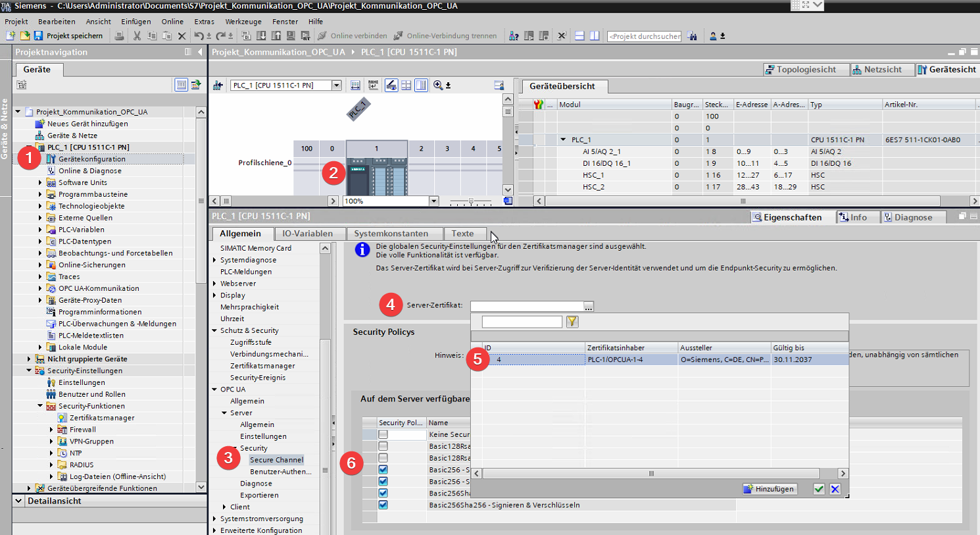Switch to the Systemkonstanten tab

[391, 234]
